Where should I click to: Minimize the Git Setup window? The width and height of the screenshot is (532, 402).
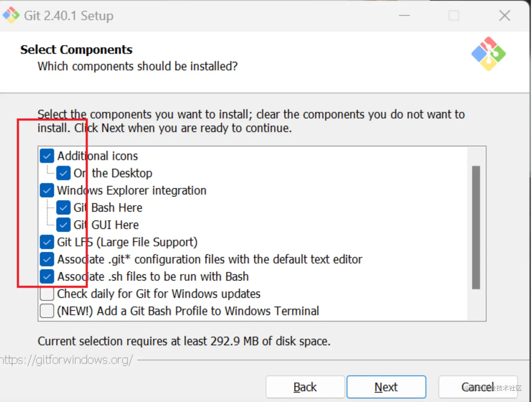(x=404, y=15)
